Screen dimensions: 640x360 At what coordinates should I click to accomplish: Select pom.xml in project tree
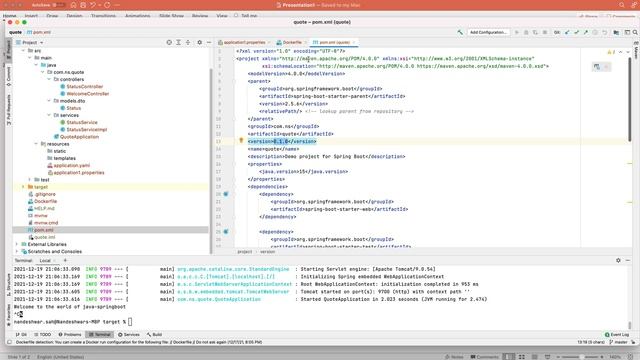coord(44,230)
